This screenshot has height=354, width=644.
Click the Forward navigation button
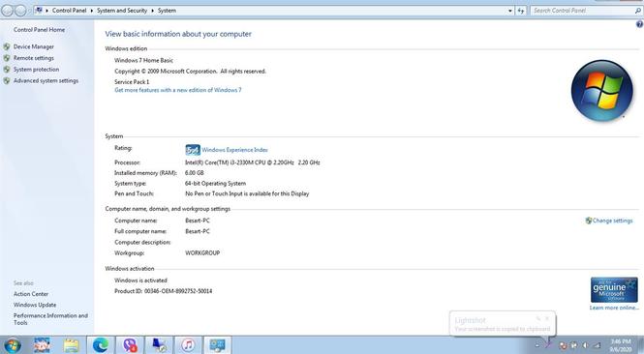[x=20, y=11]
